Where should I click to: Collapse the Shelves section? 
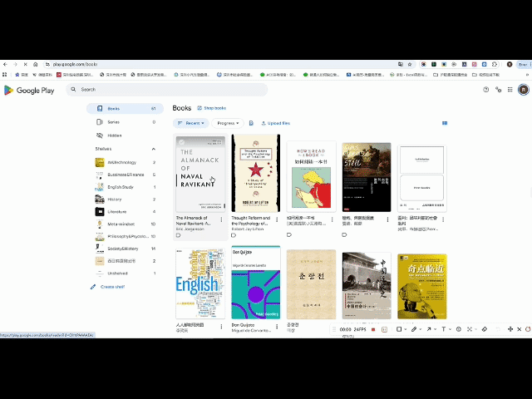[x=153, y=149]
